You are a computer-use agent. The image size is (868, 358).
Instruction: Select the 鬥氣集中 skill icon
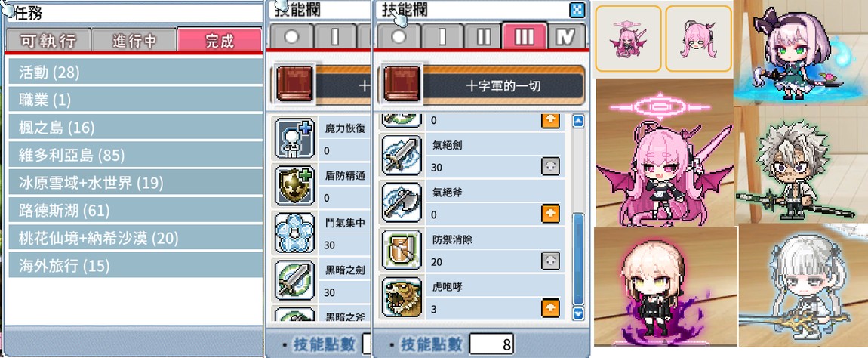point(294,233)
